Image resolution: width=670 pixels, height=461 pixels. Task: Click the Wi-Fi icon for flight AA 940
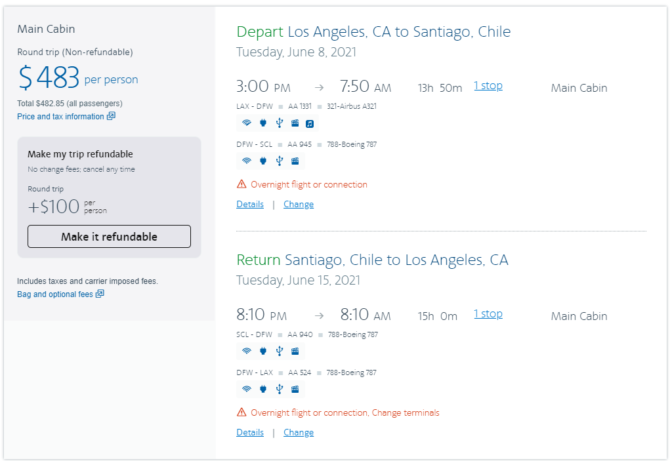pos(247,351)
